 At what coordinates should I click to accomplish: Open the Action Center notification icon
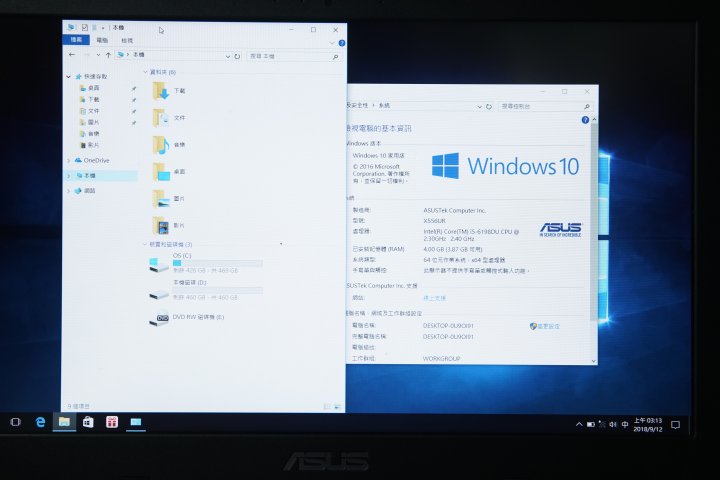tap(675, 424)
